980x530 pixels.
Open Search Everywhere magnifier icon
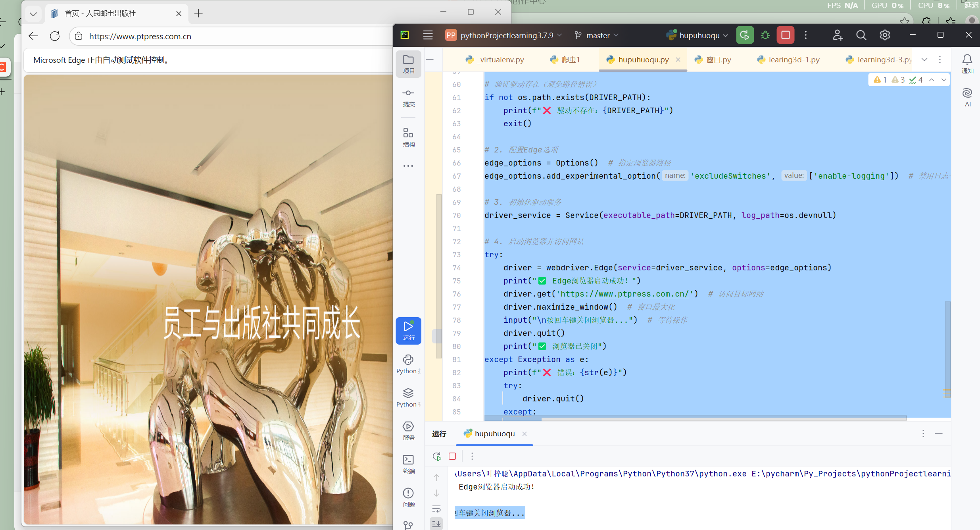tap(861, 35)
